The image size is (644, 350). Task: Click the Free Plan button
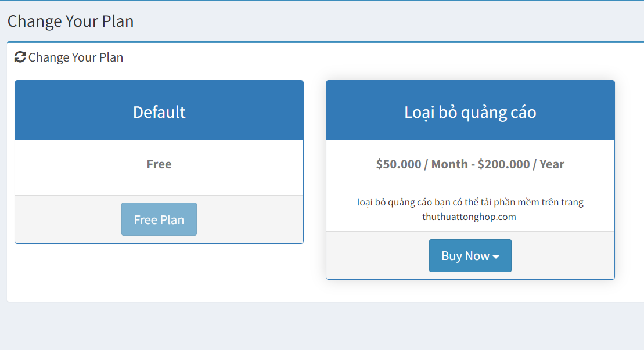pos(159,219)
